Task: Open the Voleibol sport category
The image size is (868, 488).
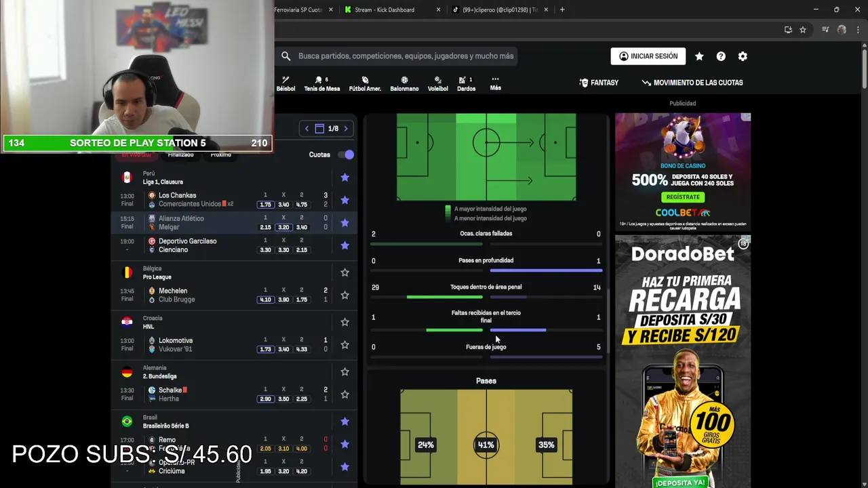Action: 437,83
